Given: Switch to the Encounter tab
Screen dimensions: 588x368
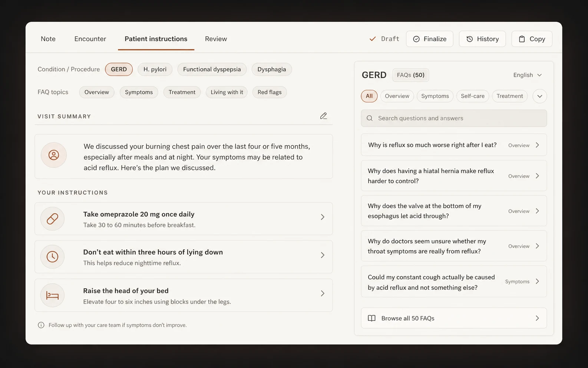Looking at the screenshot, I should [90, 39].
